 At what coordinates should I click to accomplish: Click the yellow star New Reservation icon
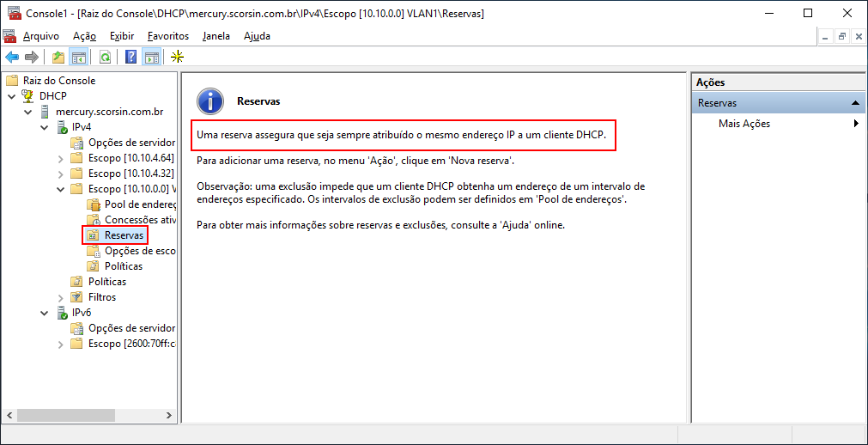click(177, 57)
